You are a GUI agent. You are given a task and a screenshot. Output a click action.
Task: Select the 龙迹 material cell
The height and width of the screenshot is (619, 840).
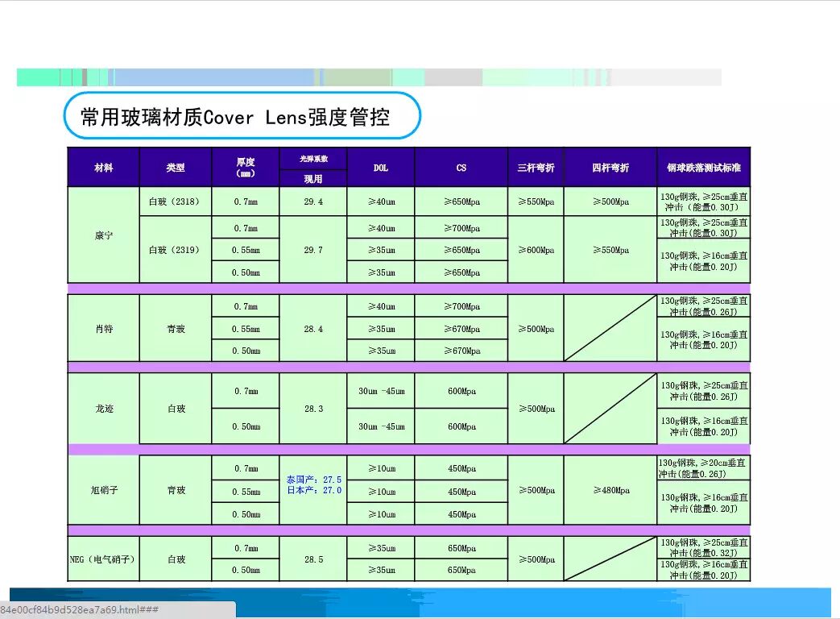(103, 409)
